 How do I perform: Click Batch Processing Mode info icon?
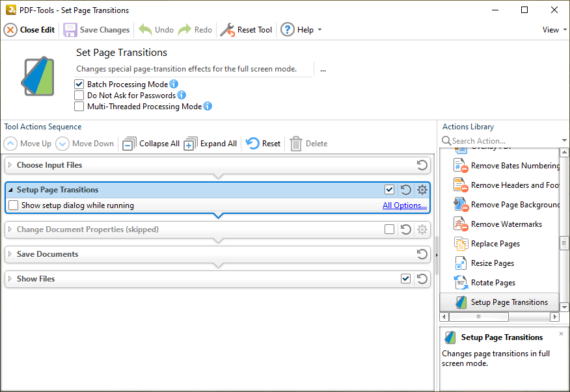(x=174, y=85)
